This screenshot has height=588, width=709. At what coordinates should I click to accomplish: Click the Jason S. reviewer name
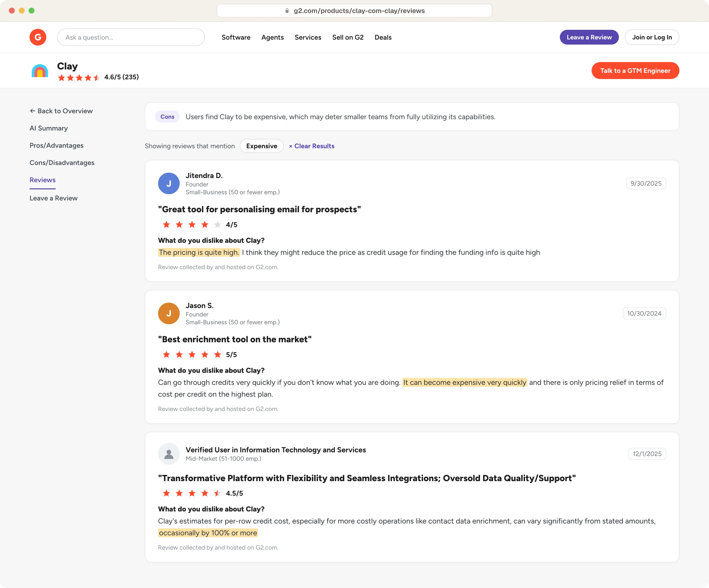[200, 305]
